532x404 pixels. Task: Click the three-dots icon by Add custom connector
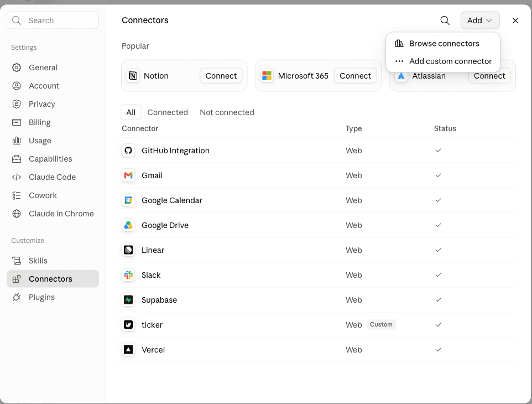point(399,61)
